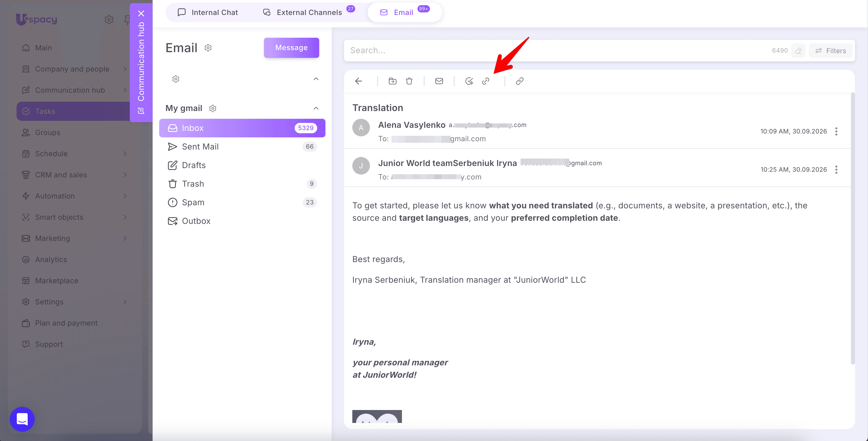868x441 pixels.
Task: Open Analytics in the sidebar
Action: coord(73,259)
